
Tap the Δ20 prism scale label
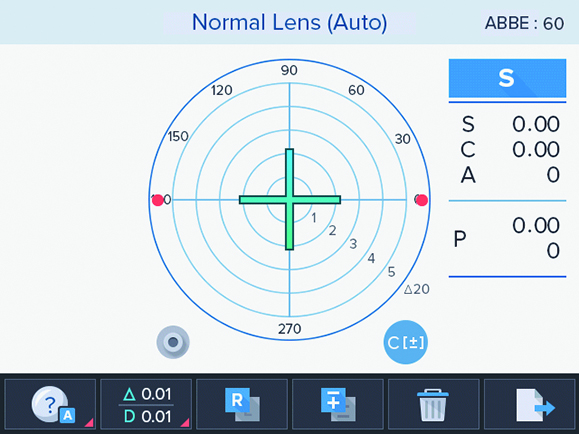point(417,289)
